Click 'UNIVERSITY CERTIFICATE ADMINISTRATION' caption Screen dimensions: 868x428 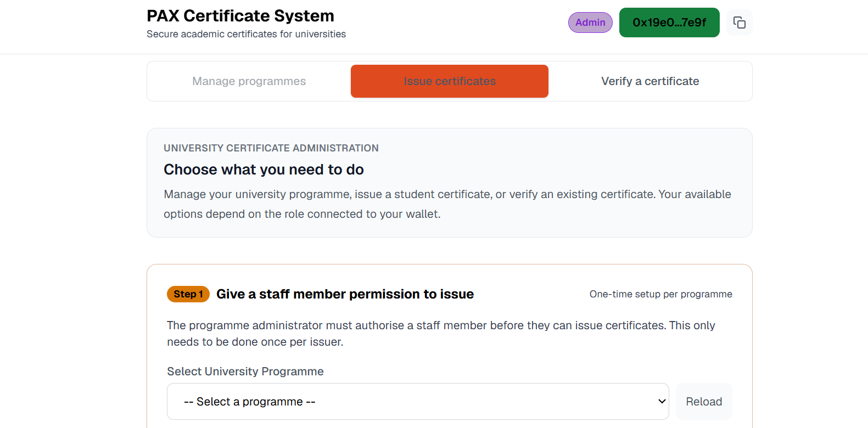(x=271, y=148)
